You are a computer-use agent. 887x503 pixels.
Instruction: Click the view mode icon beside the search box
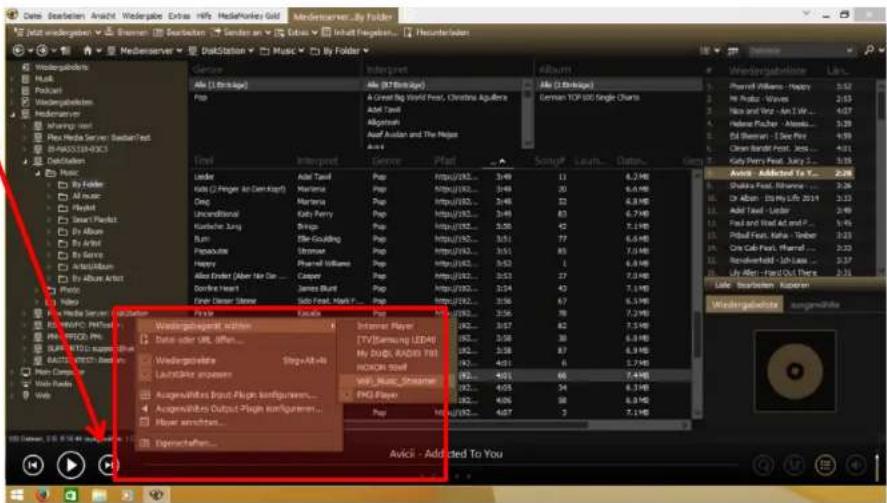[x=704, y=51]
